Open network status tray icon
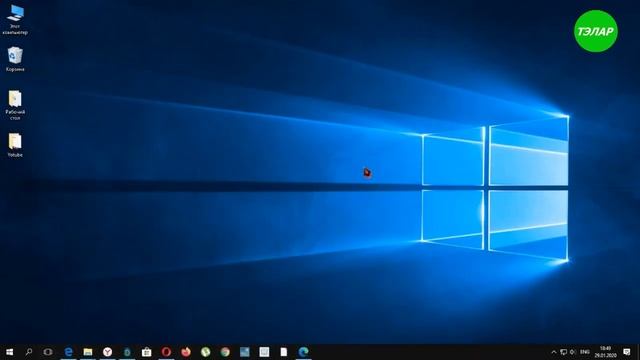 [564, 352]
